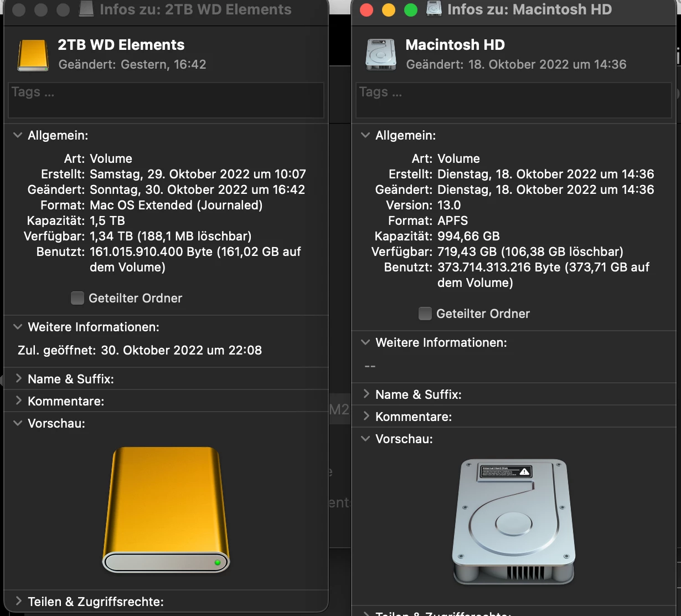The height and width of the screenshot is (616, 681).
Task: Click the 2TB WD Elements name heading
Action: (121, 45)
